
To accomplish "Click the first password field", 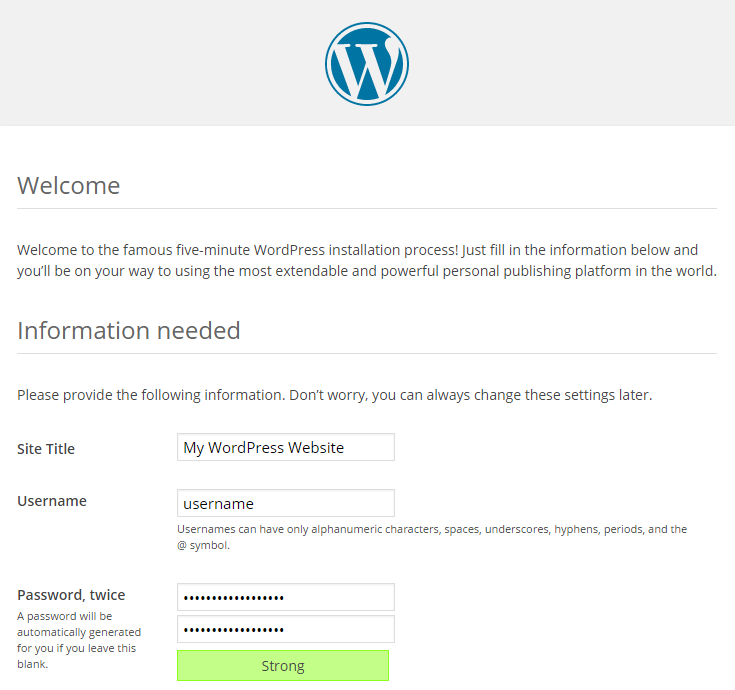I will 285,597.
